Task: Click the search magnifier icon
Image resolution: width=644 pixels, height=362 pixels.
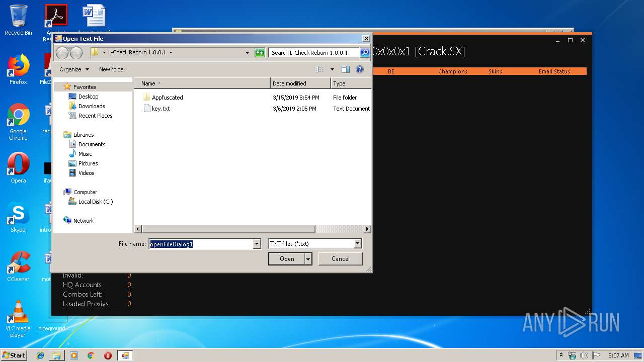Action: coord(364,52)
